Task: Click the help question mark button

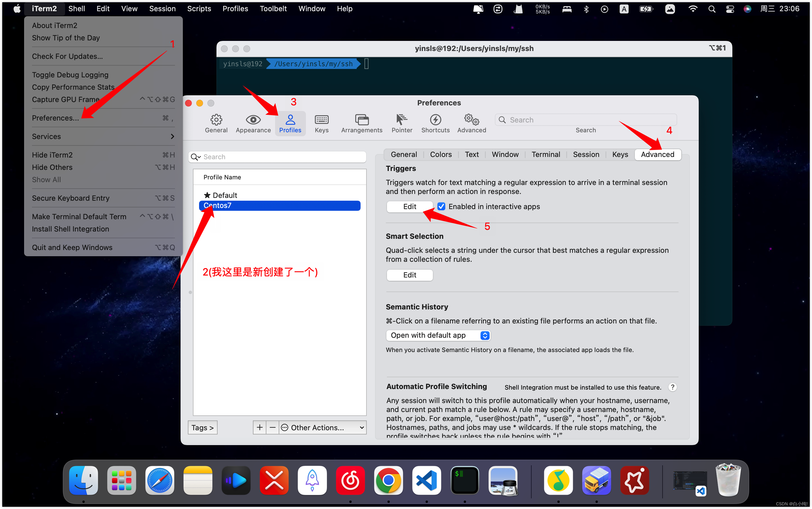Action: pos(672,387)
